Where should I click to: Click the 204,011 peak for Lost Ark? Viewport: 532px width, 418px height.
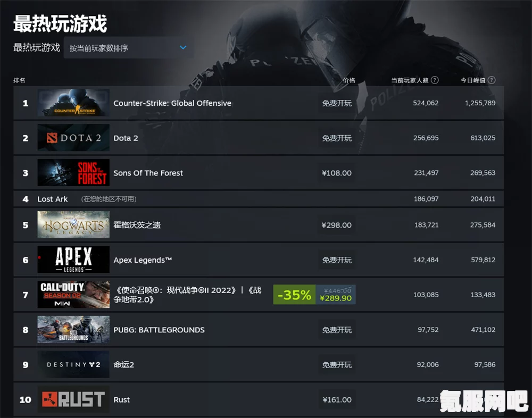483,199
